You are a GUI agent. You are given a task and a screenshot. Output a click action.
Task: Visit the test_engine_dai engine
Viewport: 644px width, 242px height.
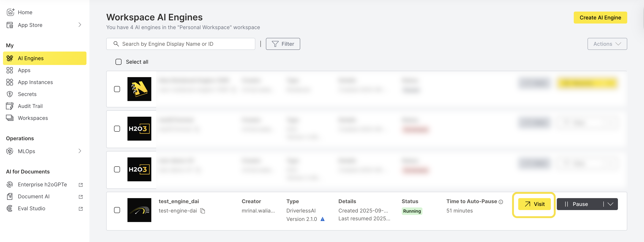(x=534, y=204)
